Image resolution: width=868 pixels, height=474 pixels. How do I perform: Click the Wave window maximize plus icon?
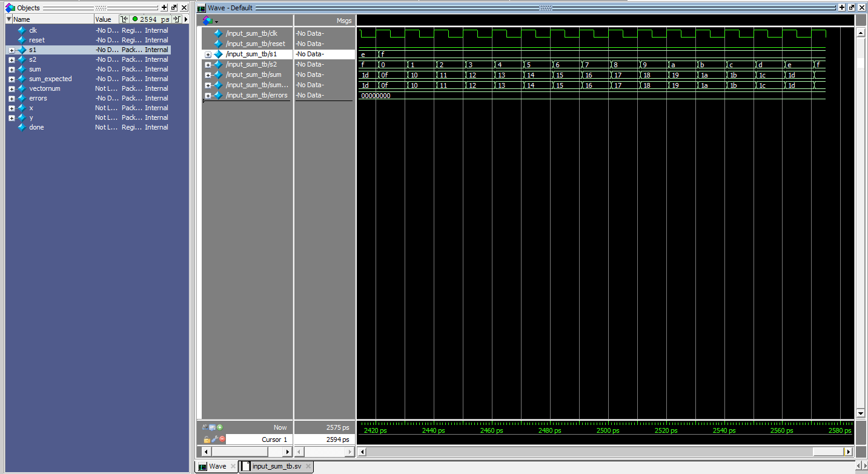click(842, 7)
